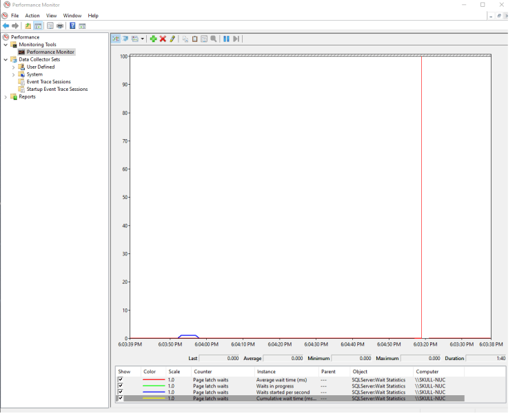
Task: Open the View menu
Action: [x=52, y=15]
